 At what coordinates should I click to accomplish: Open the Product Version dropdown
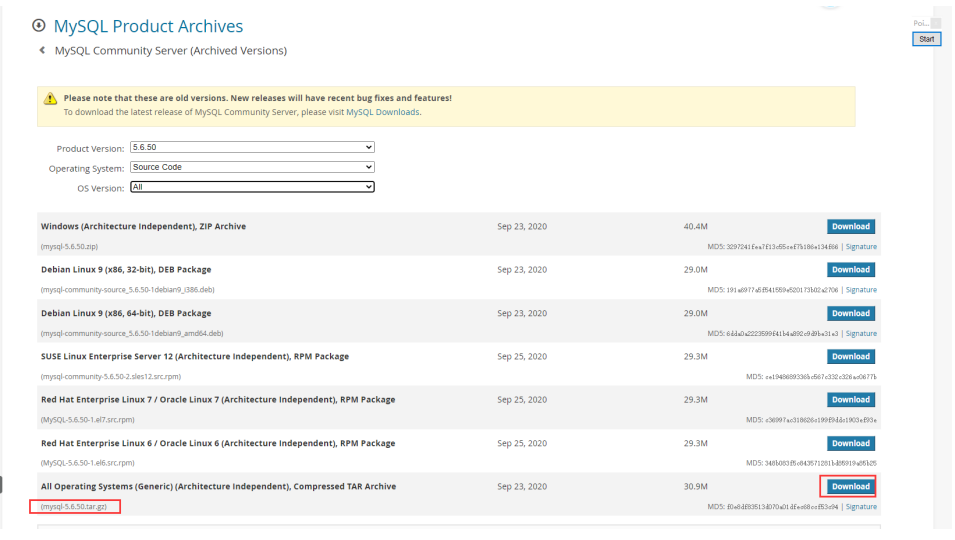click(x=252, y=147)
